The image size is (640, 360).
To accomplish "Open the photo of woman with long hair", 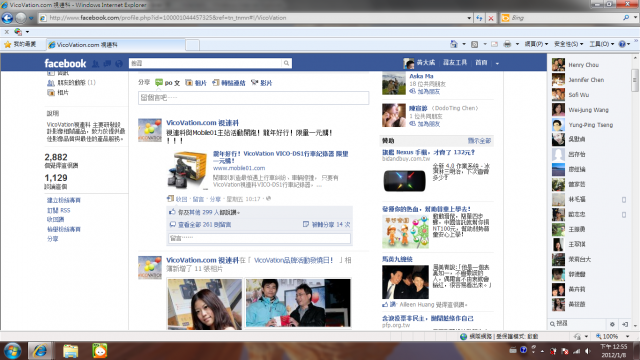I will coord(204,304).
